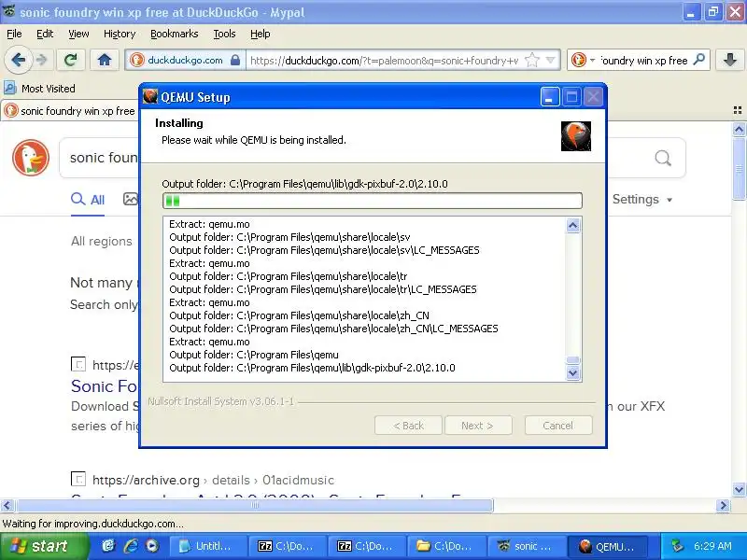Minimize the QEMU Setup window

(550, 97)
